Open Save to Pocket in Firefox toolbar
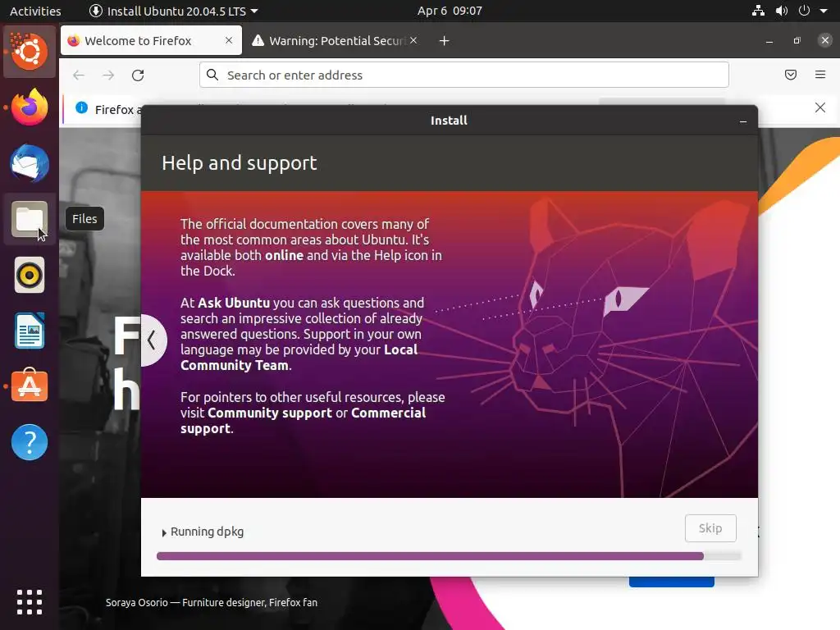The image size is (840, 630). pyautogui.click(x=791, y=75)
